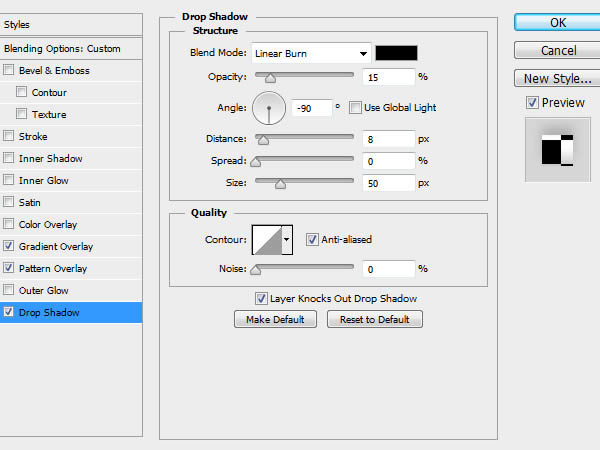600x450 pixels.
Task: Click the Size value field showing 50
Action: [388, 183]
